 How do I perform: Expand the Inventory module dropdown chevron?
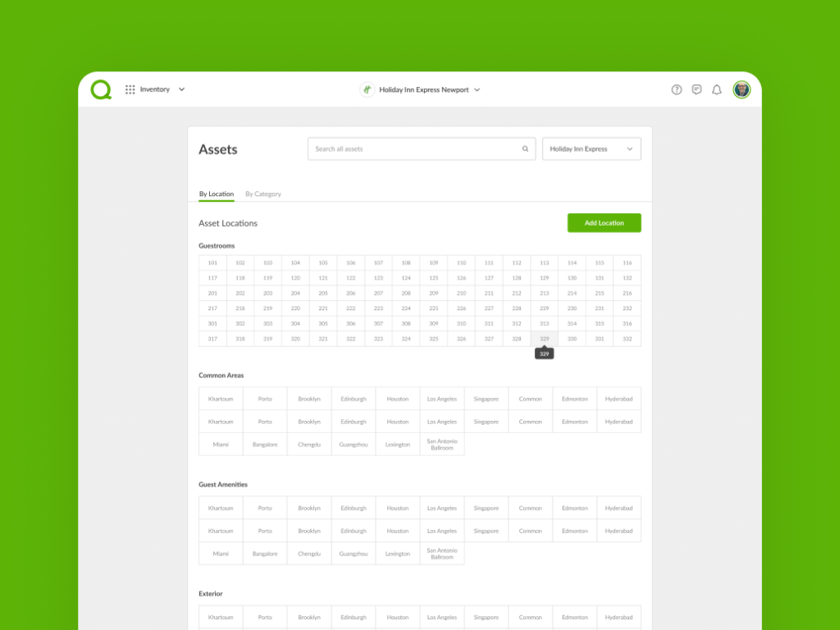click(181, 89)
